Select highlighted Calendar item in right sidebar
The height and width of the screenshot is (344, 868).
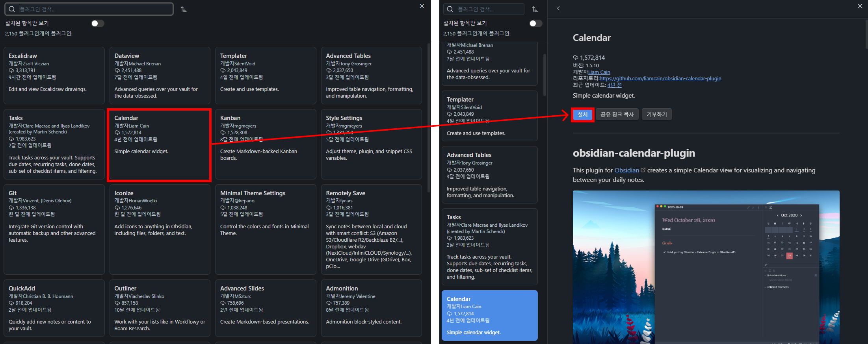[x=490, y=315]
